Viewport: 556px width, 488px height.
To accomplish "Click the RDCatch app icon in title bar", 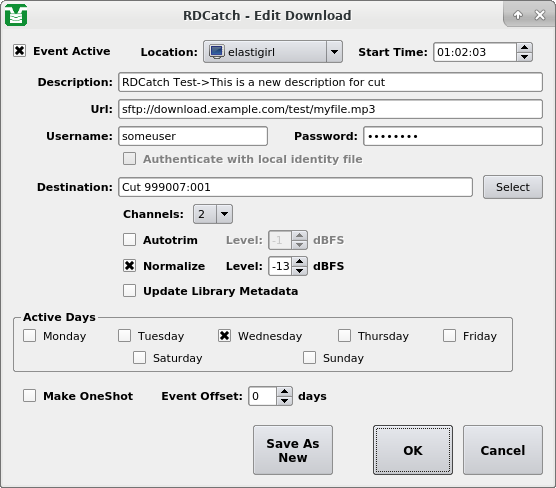I will click(16, 15).
